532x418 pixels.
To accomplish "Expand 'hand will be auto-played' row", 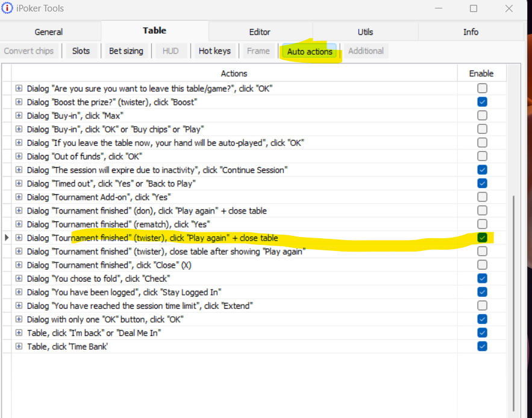I will pyautogui.click(x=19, y=142).
